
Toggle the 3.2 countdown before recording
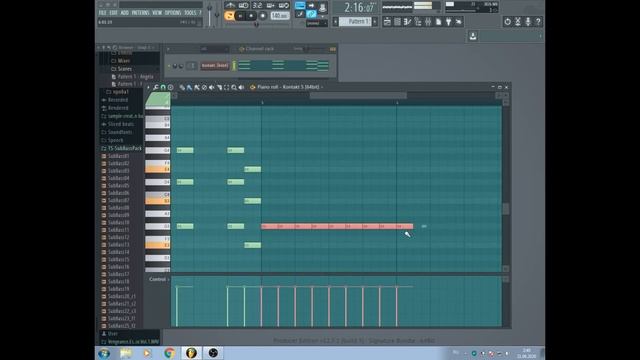(x=257, y=5)
